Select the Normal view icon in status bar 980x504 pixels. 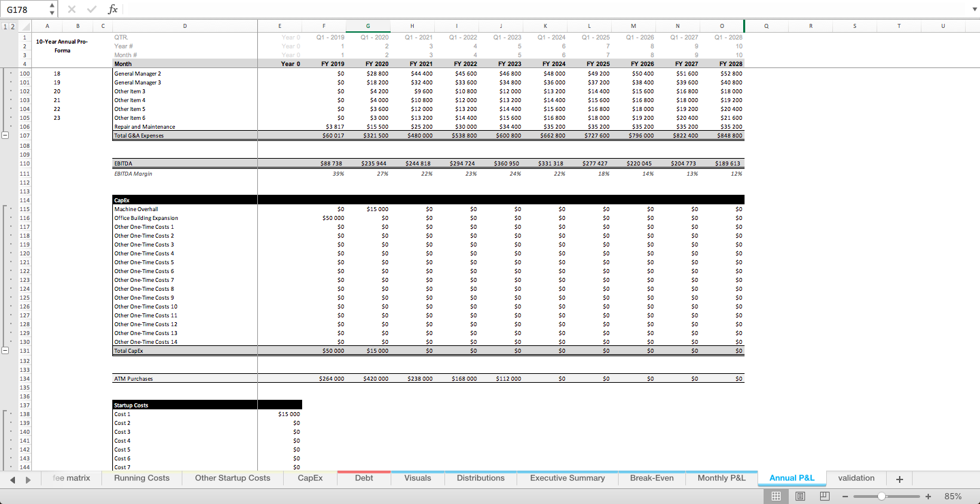[x=776, y=496]
